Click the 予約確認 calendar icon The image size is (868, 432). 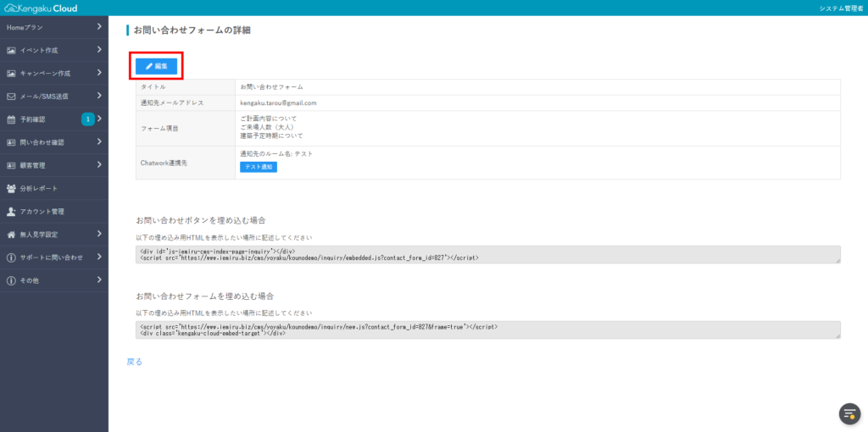click(11, 119)
